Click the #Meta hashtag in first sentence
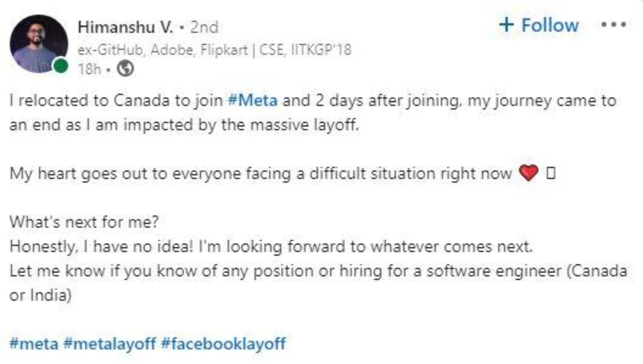643x364 pixels. pyautogui.click(x=252, y=100)
